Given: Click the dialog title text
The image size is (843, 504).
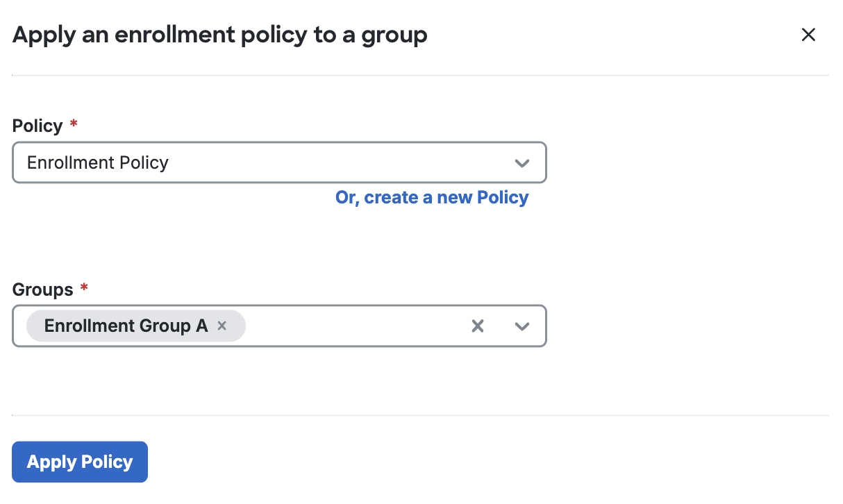Looking at the screenshot, I should tap(219, 34).
